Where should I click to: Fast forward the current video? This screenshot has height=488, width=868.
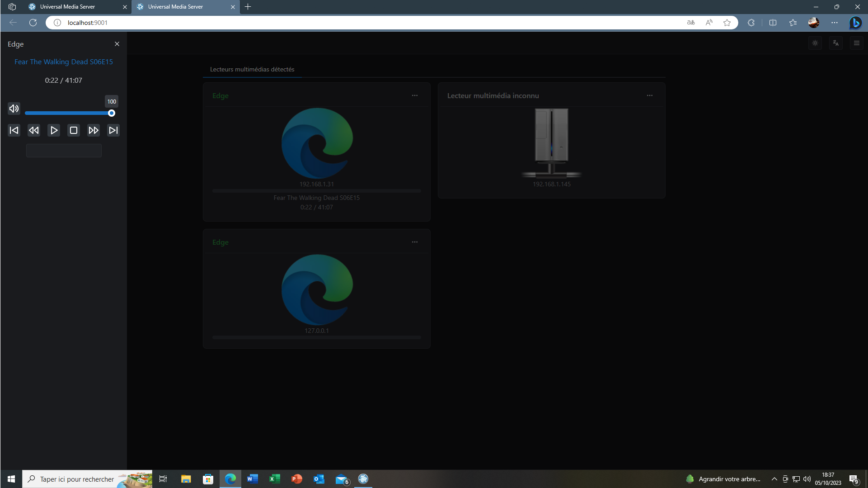(x=94, y=130)
